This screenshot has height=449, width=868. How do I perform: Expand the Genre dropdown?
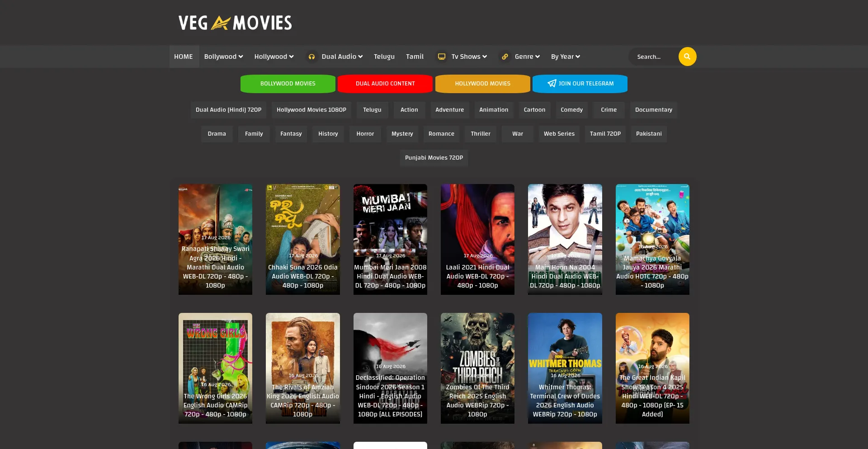pyautogui.click(x=527, y=57)
